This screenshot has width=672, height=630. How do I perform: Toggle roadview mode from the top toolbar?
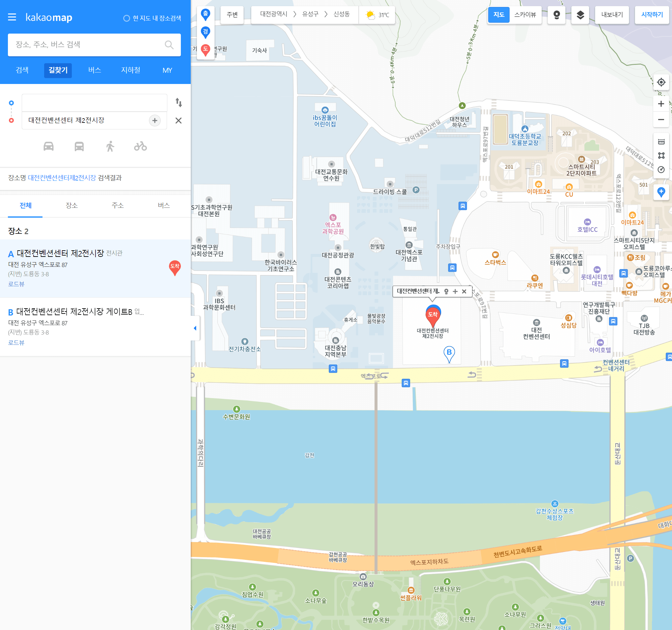click(556, 15)
